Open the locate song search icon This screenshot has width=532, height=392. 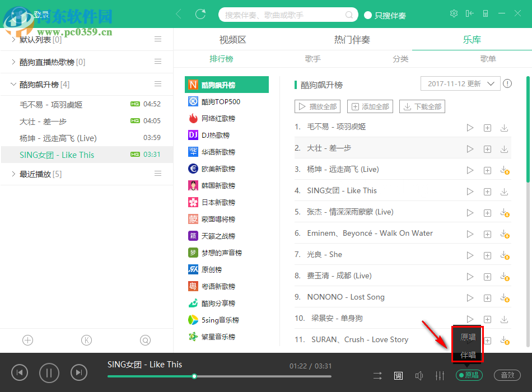145,340
